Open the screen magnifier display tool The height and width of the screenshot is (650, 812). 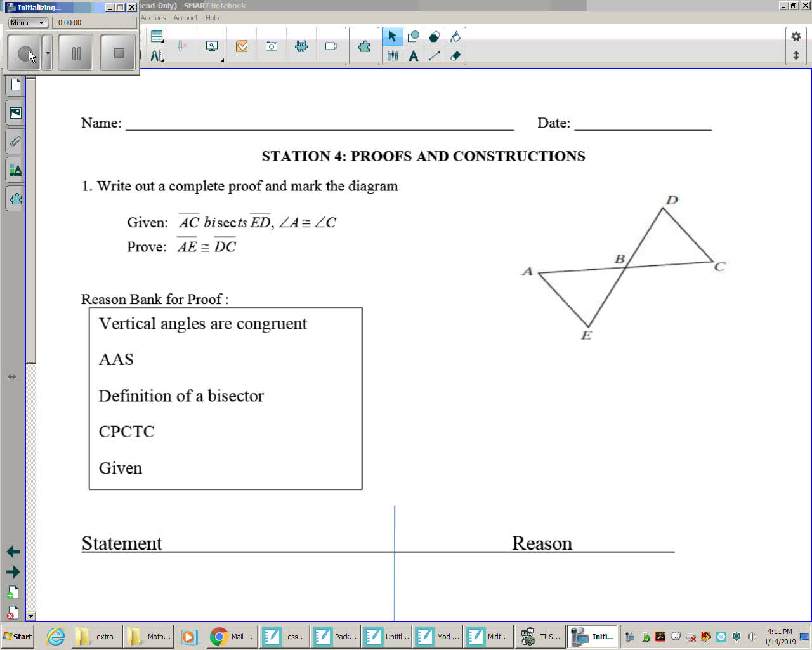coord(213,46)
